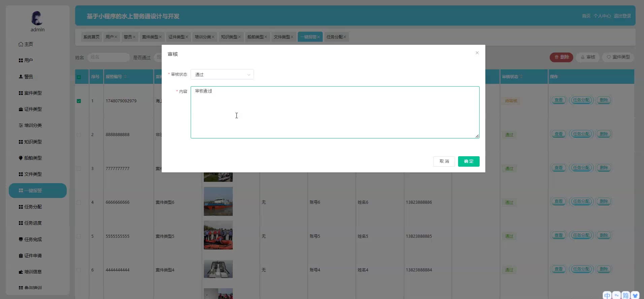Click 删除 for row 7777777777
Screen dimensions: 644x299
tap(604, 168)
